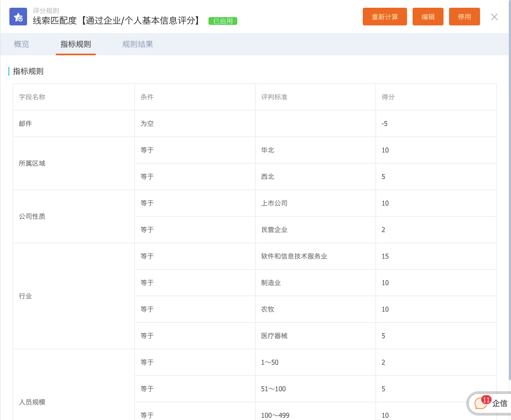Select the 邮件 field name cell
Image resolution: width=511 pixels, height=420 pixels.
(74, 123)
